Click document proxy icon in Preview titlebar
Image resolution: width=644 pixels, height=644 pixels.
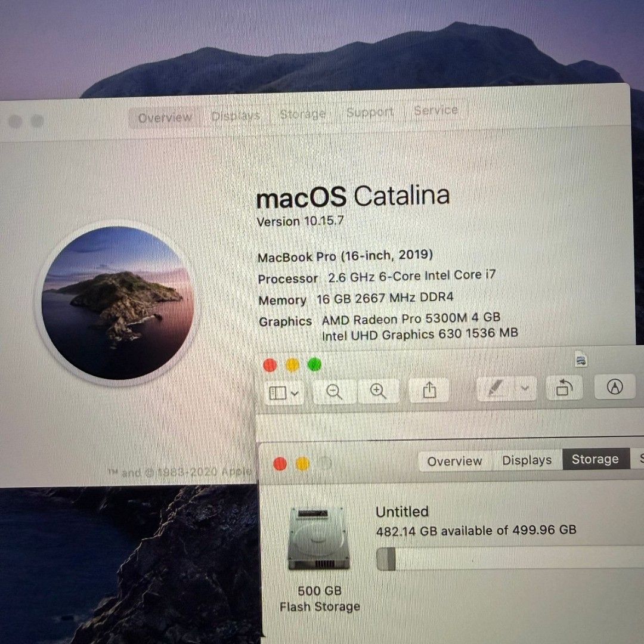(581, 360)
